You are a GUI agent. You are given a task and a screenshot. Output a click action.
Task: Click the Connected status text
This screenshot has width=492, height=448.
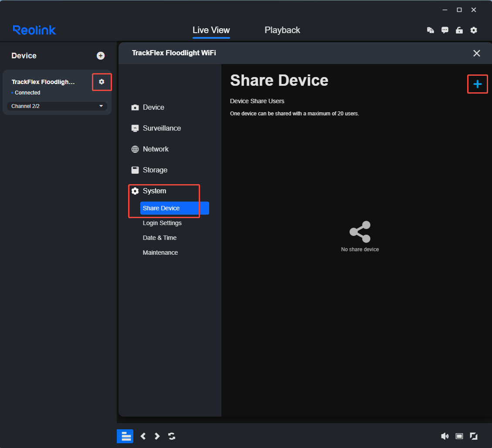point(27,92)
